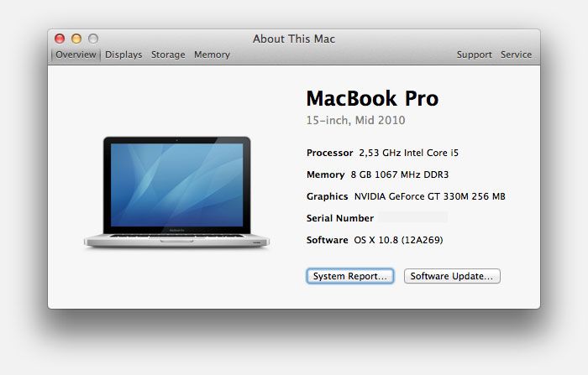Image resolution: width=588 pixels, height=375 pixels.
Task: Click the Serial Number label
Action: 339,218
